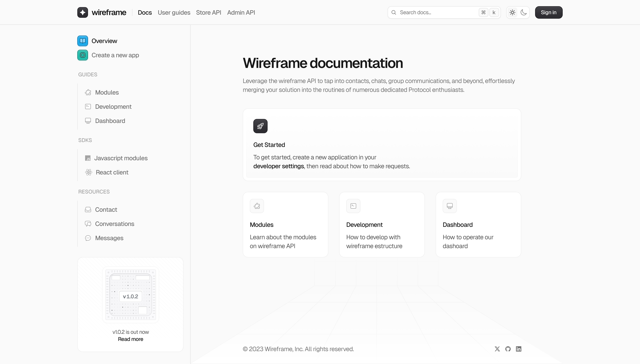Open the GitHub footer icon
The width and height of the screenshot is (640, 364).
508,349
